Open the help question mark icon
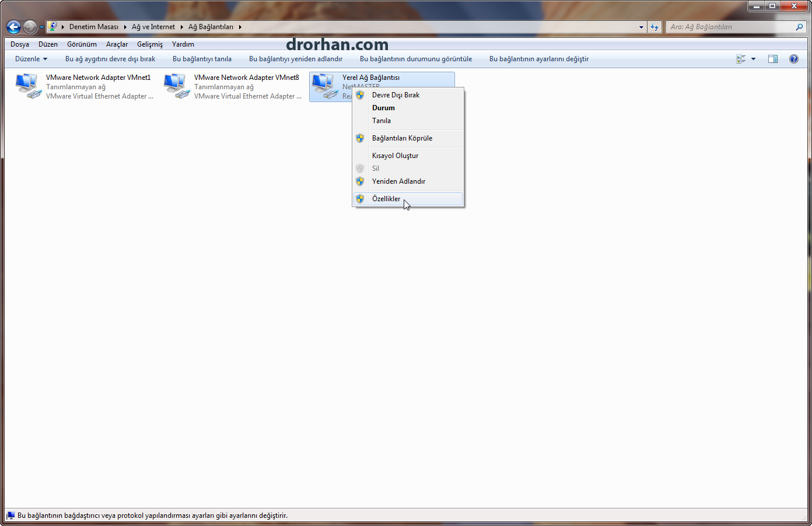 793,59
